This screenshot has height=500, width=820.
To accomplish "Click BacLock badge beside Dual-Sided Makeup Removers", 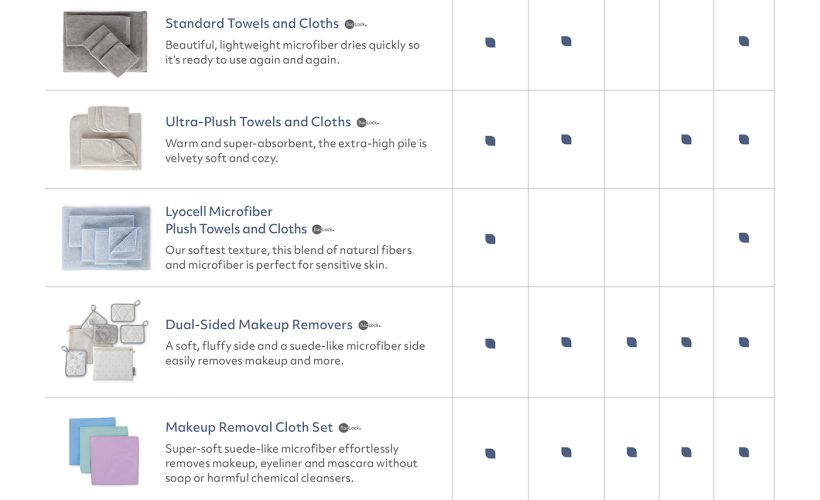I will point(369,325).
